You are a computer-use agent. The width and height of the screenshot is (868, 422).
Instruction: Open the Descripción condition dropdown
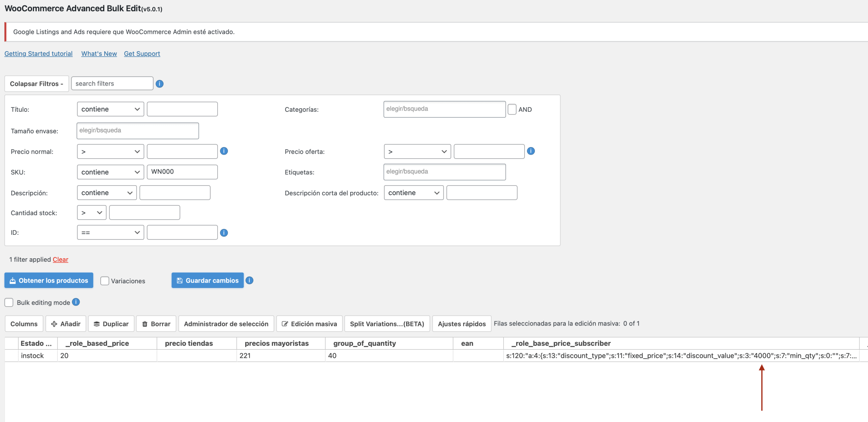[107, 193]
